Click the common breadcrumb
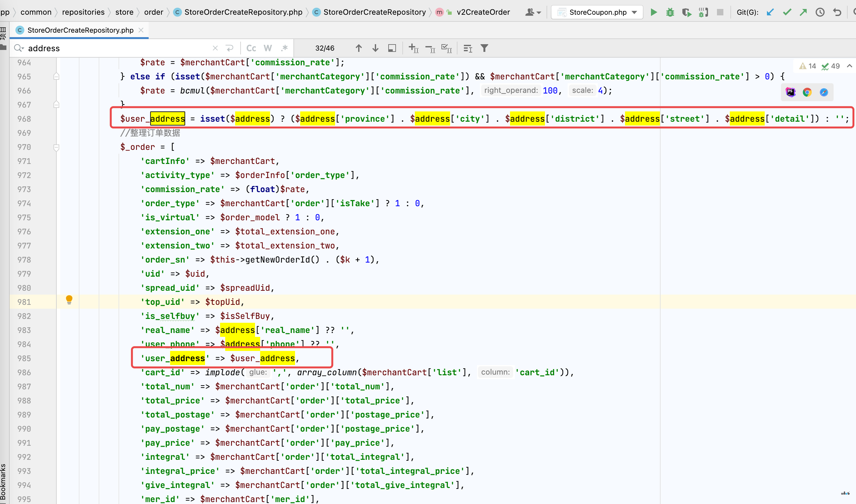856x504 pixels. (36, 12)
